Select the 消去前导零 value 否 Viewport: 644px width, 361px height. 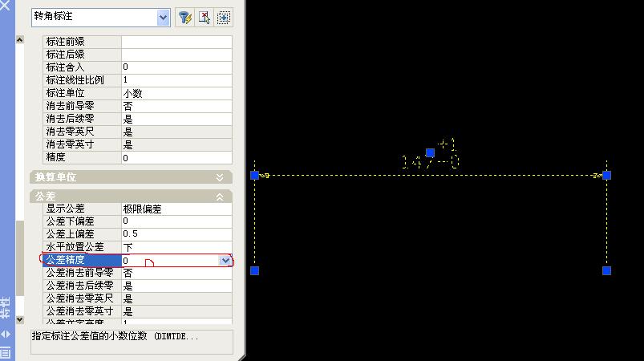click(176, 106)
